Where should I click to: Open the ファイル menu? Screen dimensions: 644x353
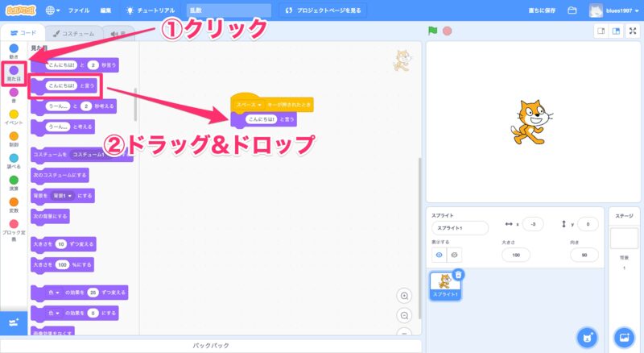(79, 10)
